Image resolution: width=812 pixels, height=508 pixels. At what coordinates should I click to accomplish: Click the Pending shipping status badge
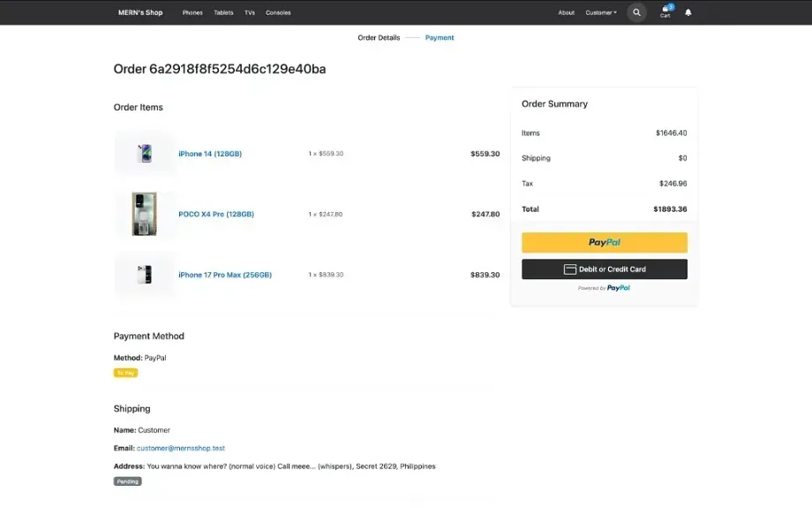click(x=127, y=481)
